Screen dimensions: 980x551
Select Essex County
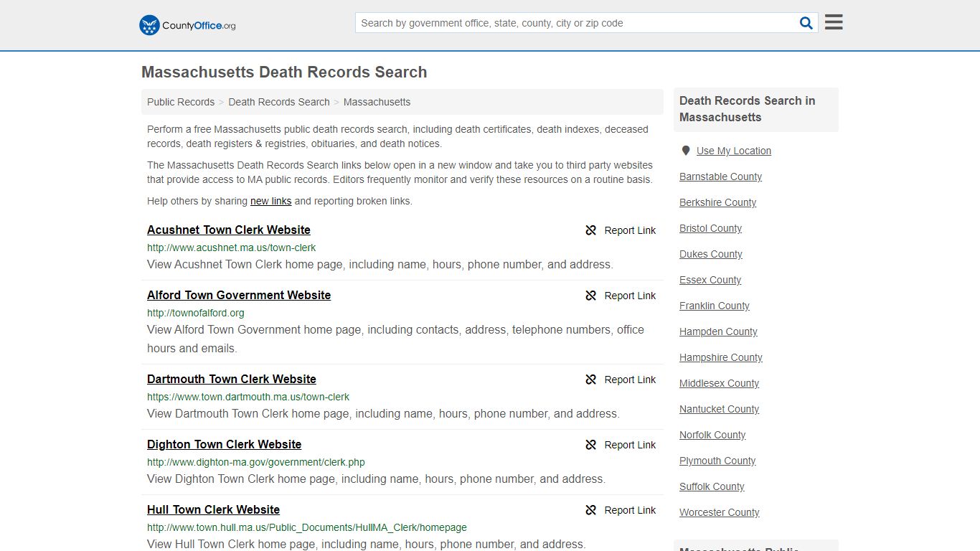[x=710, y=280]
